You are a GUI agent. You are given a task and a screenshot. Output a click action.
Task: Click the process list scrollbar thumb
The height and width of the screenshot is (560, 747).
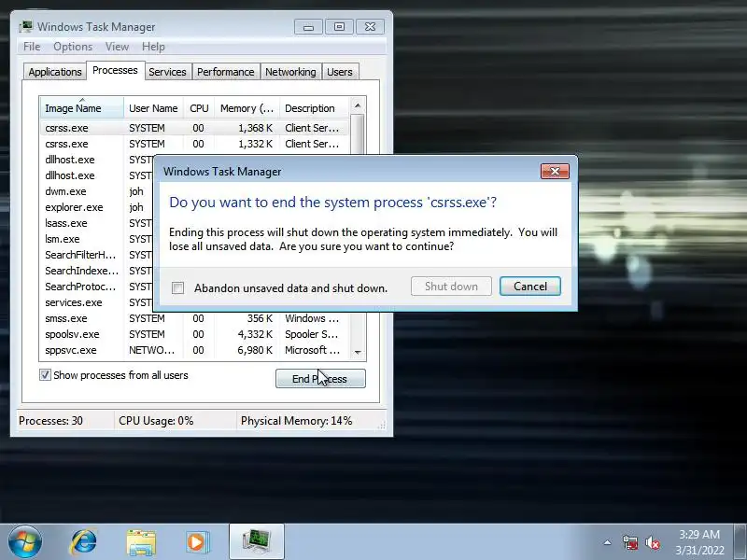[x=358, y=134]
